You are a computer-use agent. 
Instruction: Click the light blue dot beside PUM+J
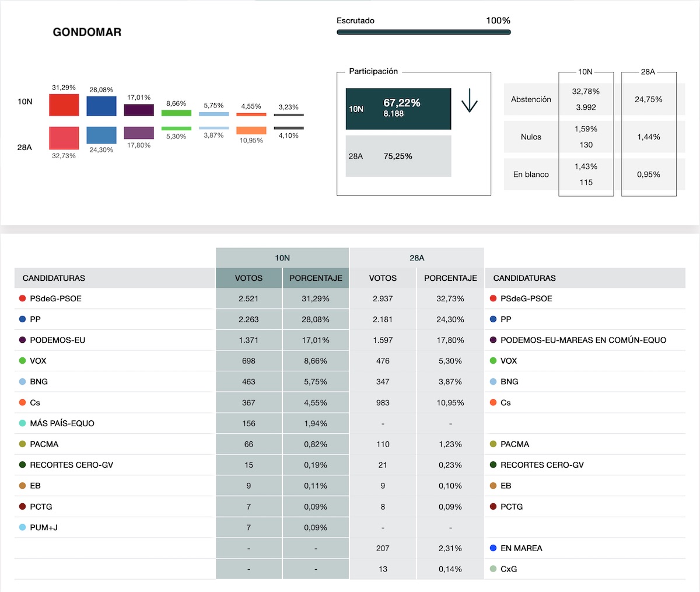23,527
